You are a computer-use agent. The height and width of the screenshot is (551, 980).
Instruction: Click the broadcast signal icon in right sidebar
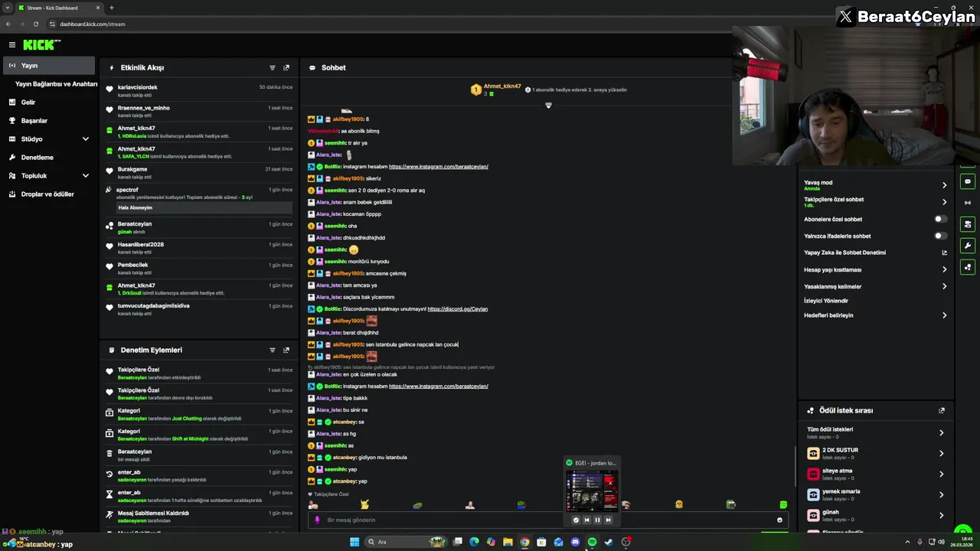coord(968,203)
